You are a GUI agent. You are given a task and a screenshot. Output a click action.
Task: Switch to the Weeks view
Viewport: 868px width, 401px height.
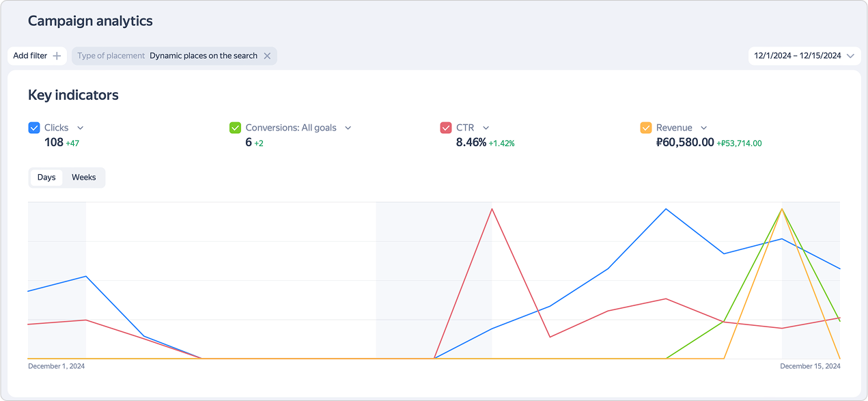tap(84, 178)
